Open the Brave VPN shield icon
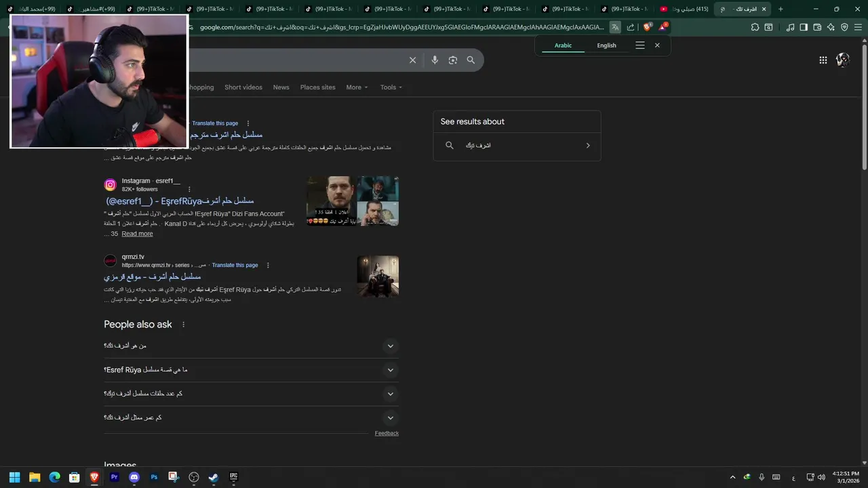This screenshot has height=488, width=868. point(844,27)
